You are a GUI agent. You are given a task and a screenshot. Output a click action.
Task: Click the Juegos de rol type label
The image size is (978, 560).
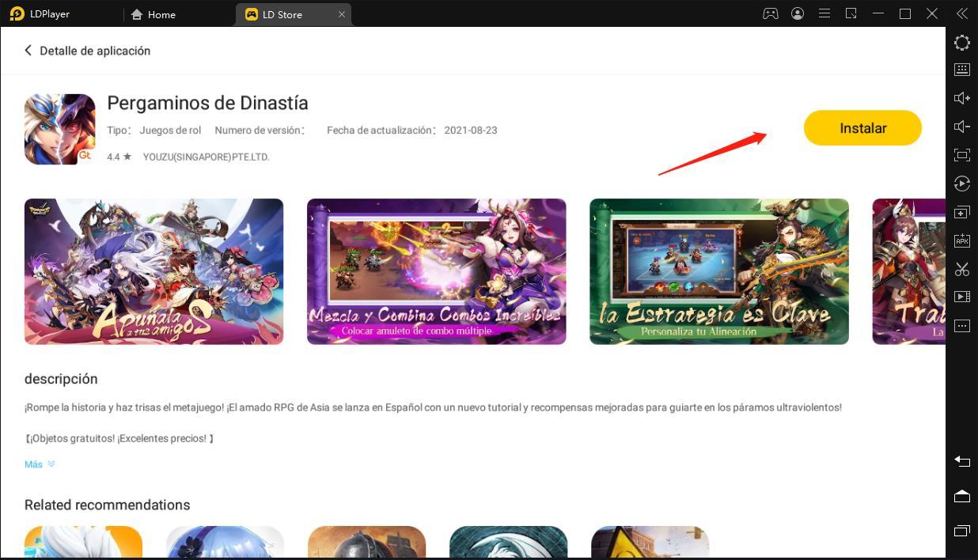point(170,130)
